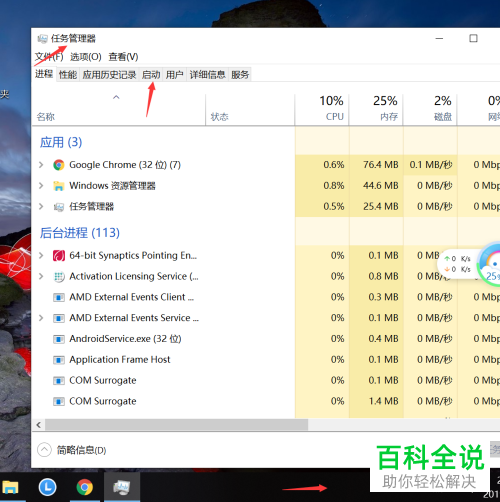Minimize the Task Manager window
The width and height of the screenshot is (500, 502).
(439, 38)
